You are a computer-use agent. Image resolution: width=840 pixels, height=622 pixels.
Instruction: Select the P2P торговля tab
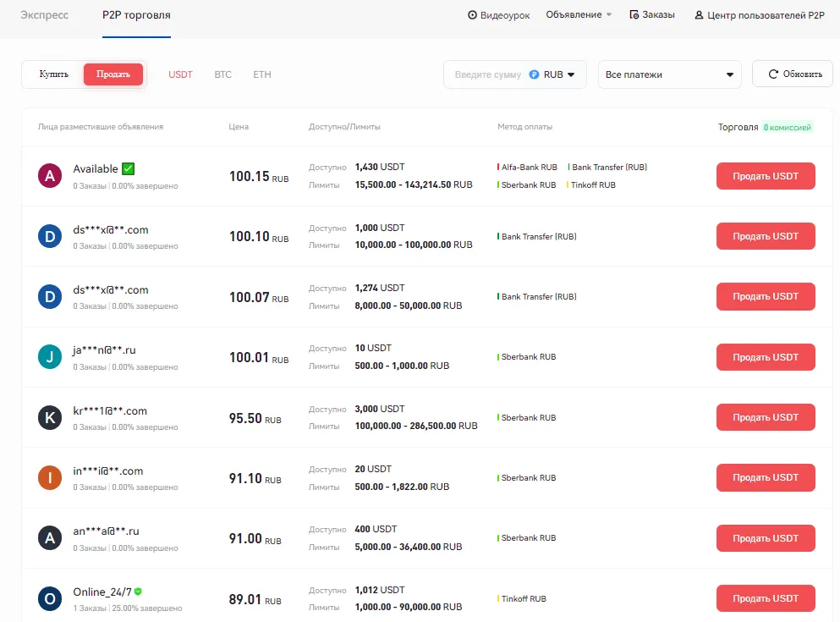click(136, 15)
